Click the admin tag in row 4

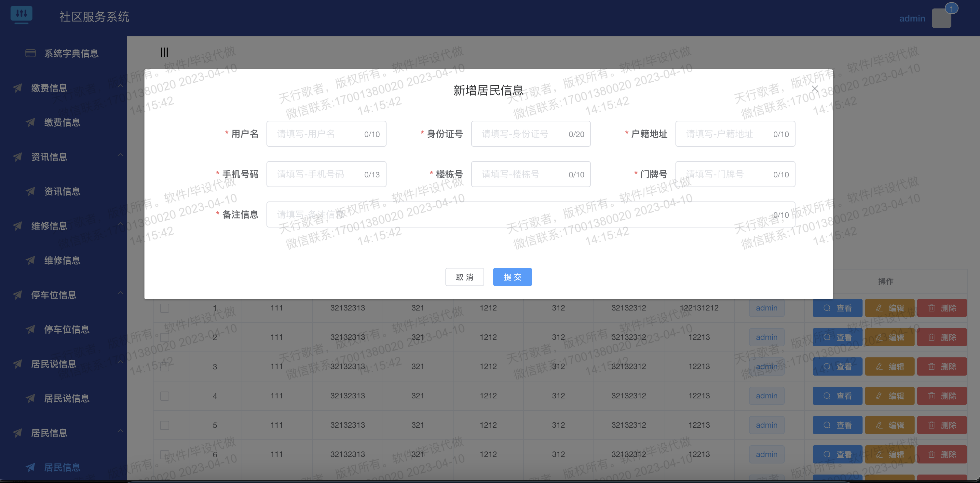pyautogui.click(x=767, y=396)
